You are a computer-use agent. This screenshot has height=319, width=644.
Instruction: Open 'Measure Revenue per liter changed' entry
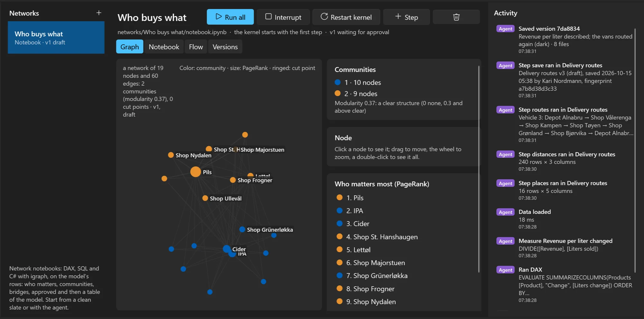(x=565, y=248)
